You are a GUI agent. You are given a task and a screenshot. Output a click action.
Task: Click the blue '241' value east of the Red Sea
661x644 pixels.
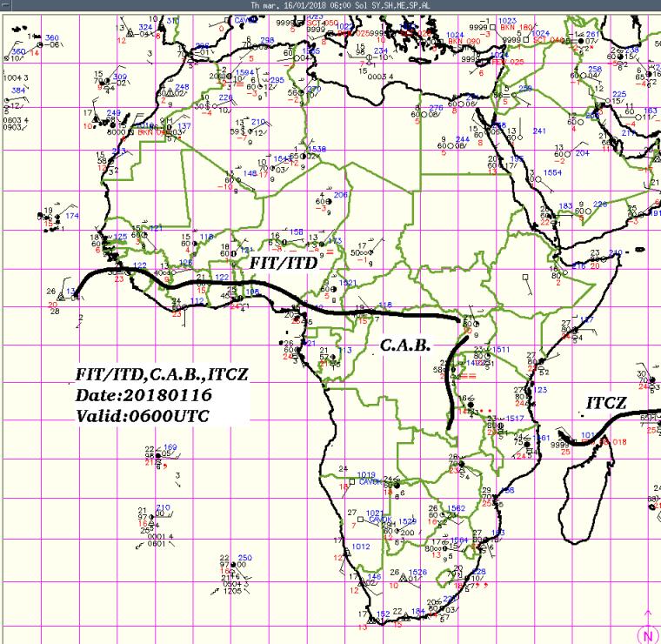pos(539,131)
